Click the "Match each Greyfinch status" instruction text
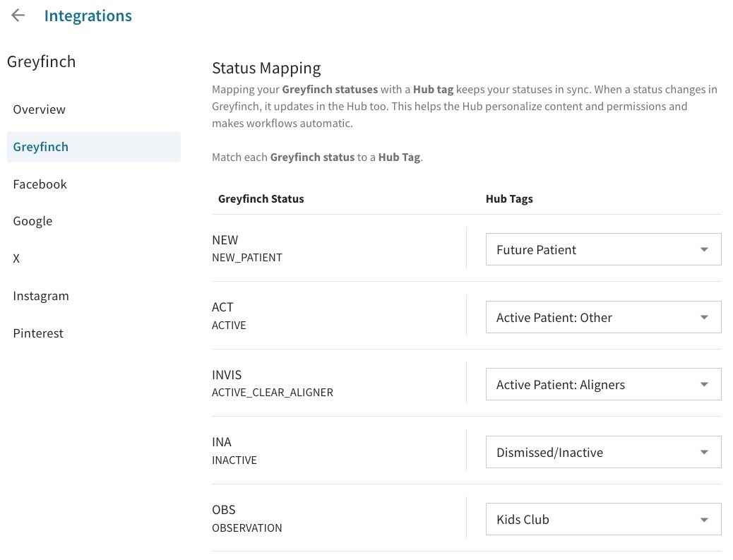 pyautogui.click(x=317, y=157)
